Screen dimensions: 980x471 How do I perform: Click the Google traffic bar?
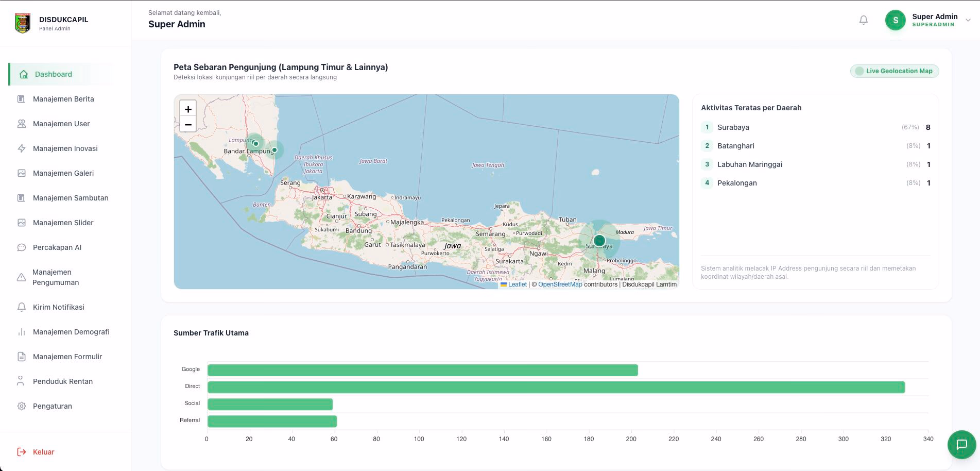pos(423,370)
